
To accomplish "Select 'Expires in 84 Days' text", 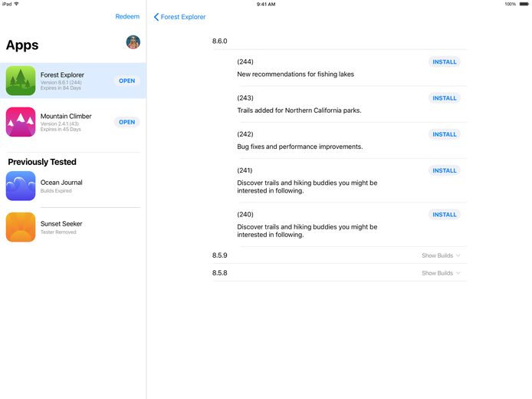I will point(61,88).
